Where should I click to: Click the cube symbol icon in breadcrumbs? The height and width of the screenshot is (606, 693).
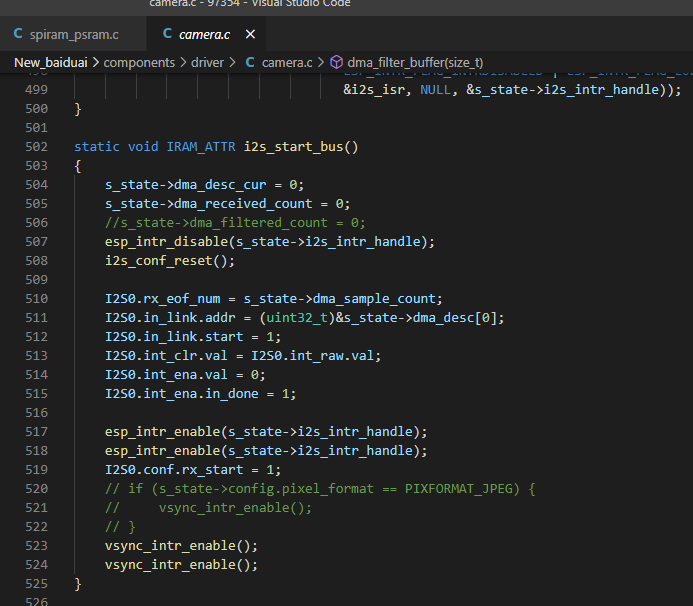336,62
